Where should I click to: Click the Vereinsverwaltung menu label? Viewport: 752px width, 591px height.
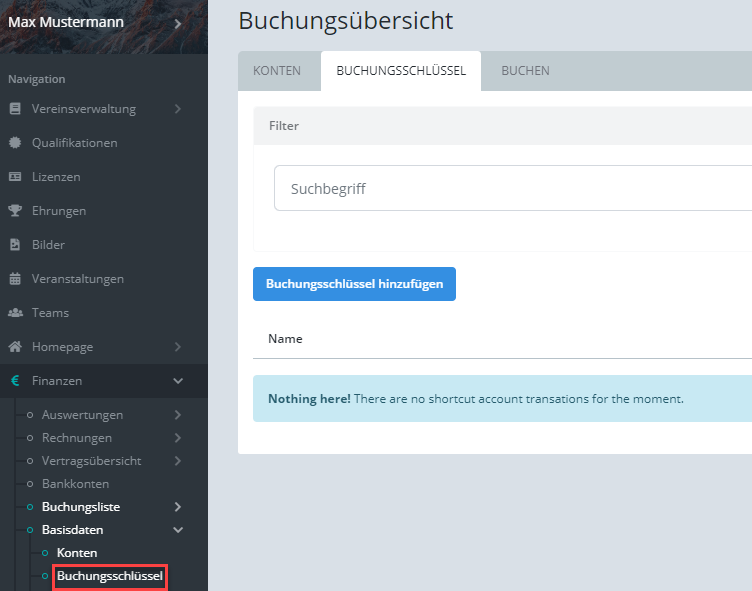[84, 109]
